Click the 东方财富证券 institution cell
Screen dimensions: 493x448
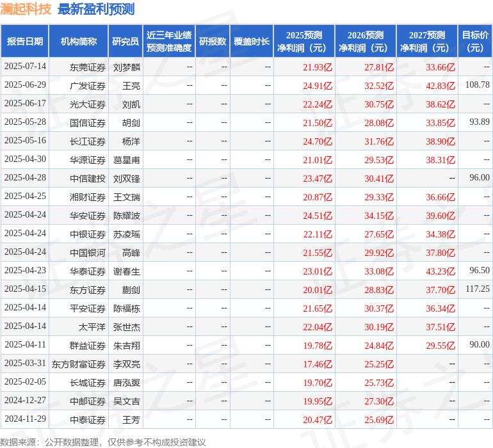point(79,364)
